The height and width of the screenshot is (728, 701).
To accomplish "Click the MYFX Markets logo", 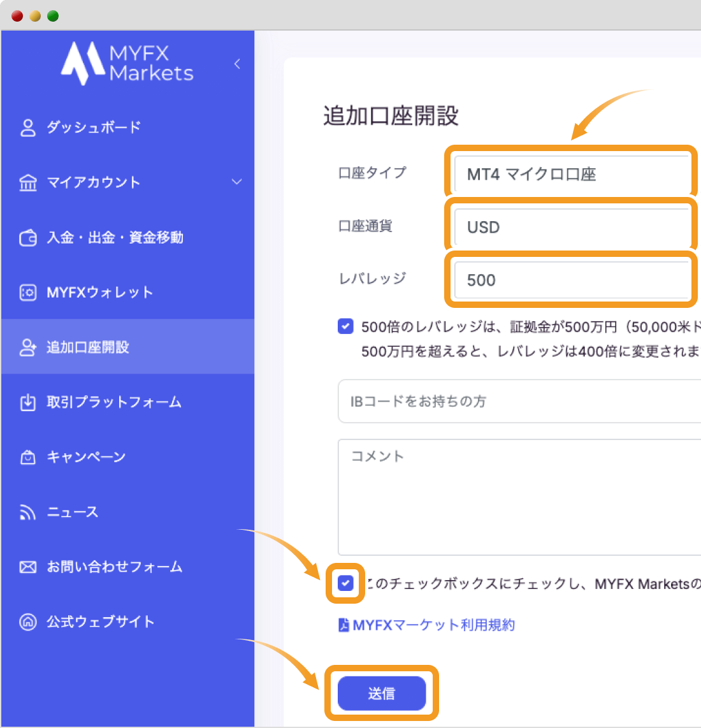I will [x=127, y=64].
